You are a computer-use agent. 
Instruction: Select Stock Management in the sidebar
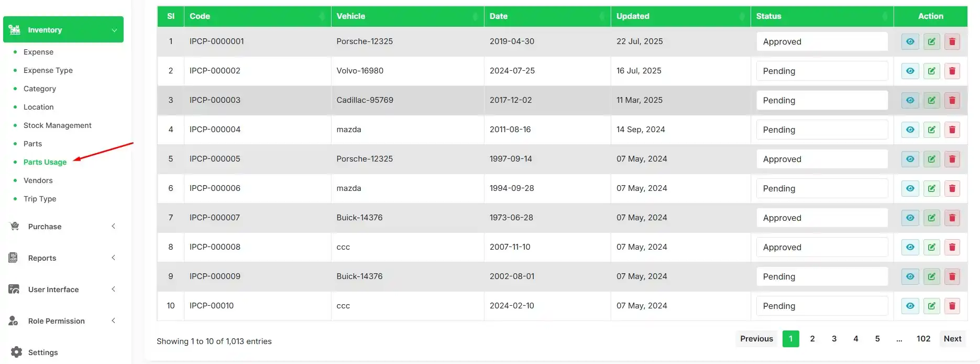click(x=58, y=125)
